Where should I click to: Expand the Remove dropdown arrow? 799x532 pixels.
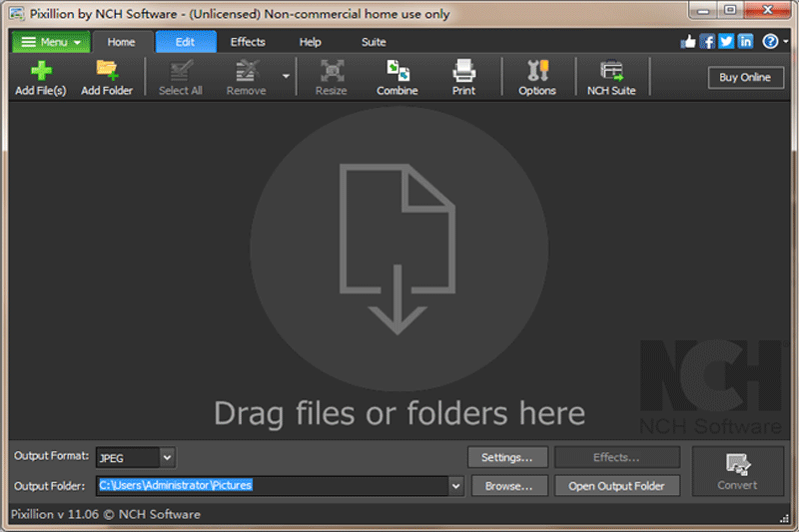click(x=286, y=77)
